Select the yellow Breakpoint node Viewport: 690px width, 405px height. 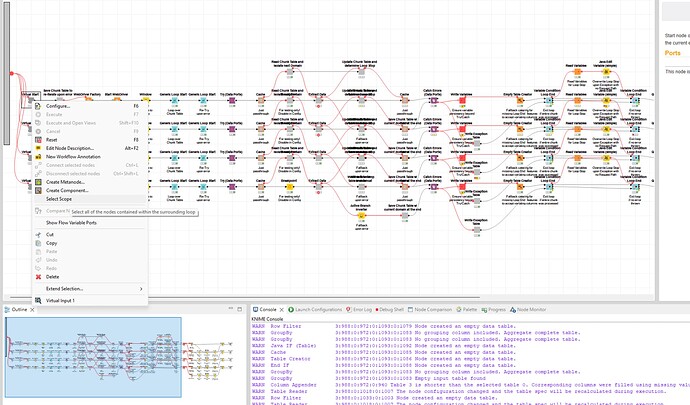pyautogui.click(x=290, y=187)
